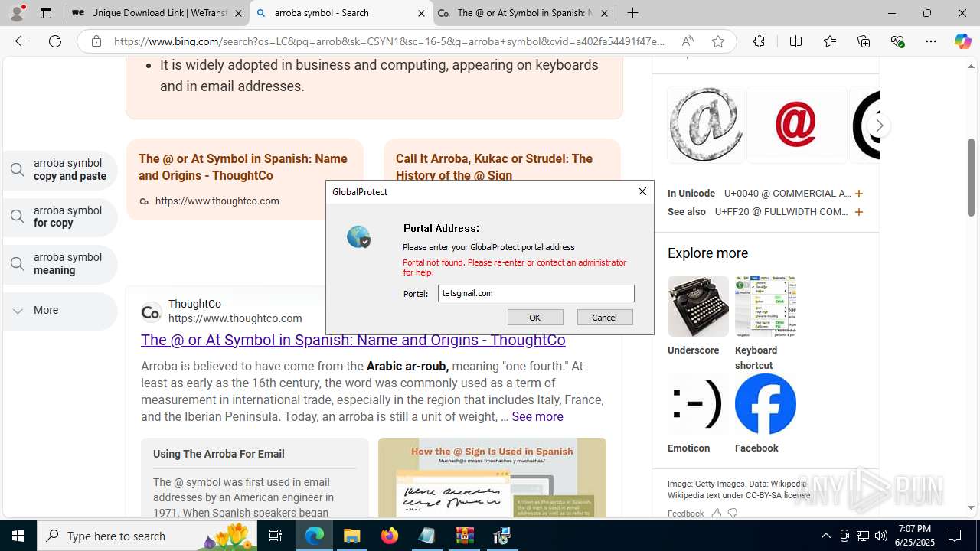Open Favorites list icon
The width and height of the screenshot is (980, 551).
tap(830, 41)
